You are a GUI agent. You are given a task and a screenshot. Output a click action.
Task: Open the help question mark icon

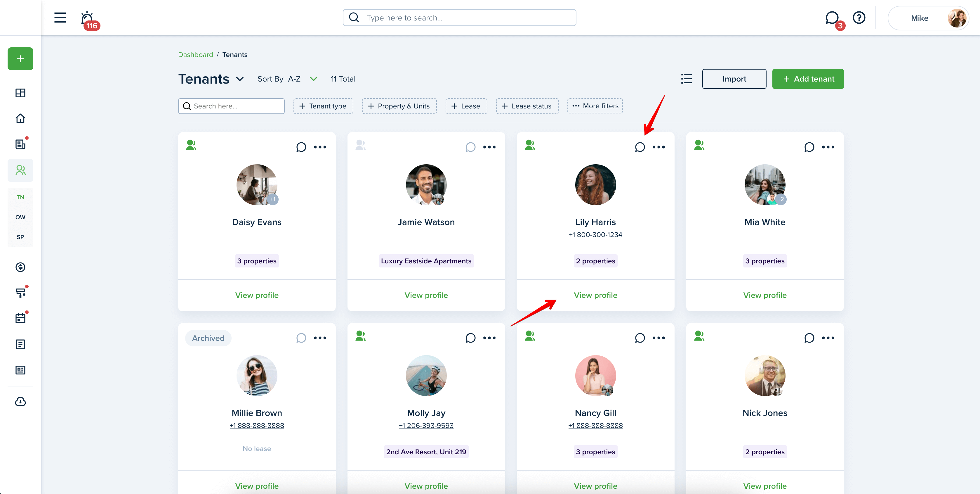[859, 18]
